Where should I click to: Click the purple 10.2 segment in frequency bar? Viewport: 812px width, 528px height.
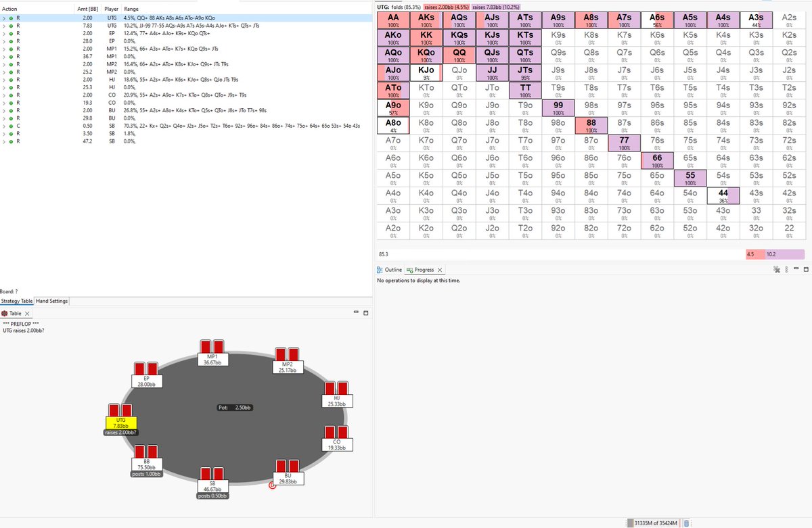[x=785, y=254]
